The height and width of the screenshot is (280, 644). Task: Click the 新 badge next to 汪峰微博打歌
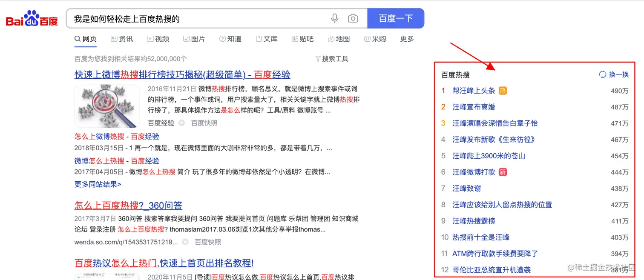(x=503, y=172)
